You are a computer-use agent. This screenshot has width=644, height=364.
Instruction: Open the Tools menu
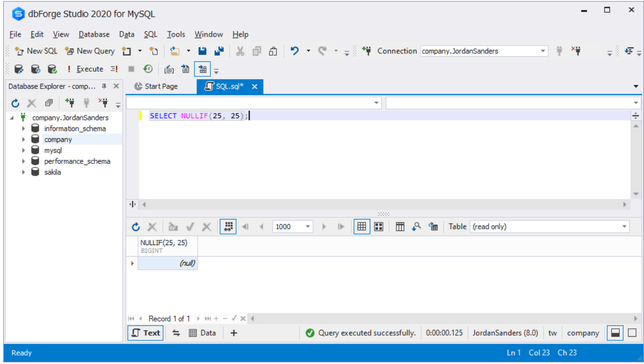(x=176, y=34)
